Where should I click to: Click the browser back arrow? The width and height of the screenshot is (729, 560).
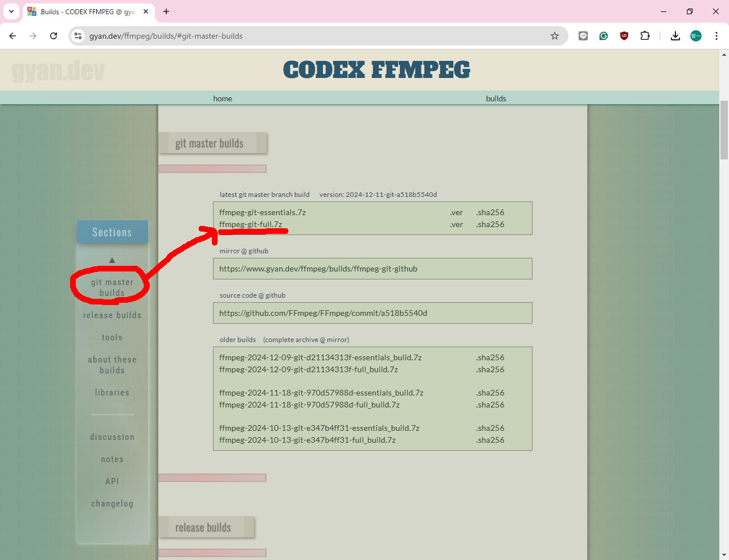pyautogui.click(x=13, y=36)
